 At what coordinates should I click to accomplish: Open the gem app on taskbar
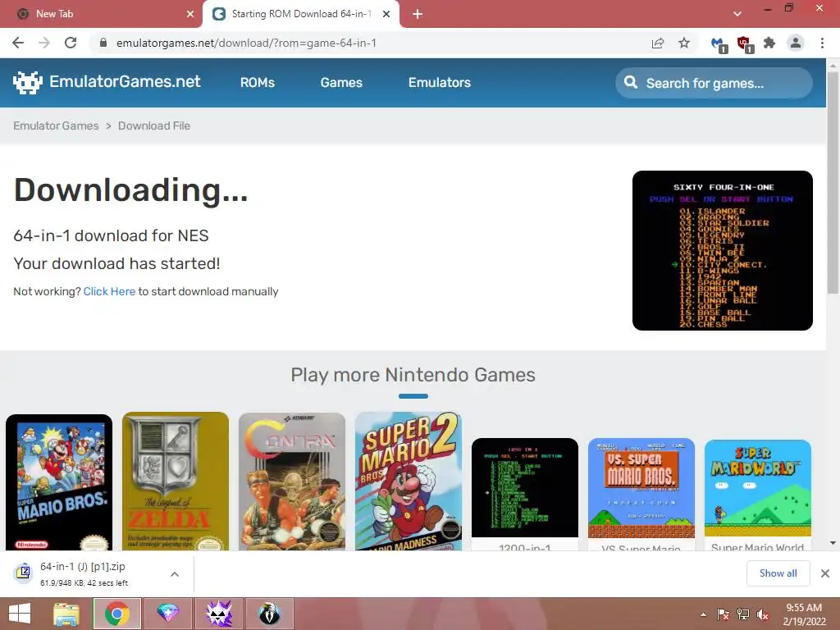(167, 614)
